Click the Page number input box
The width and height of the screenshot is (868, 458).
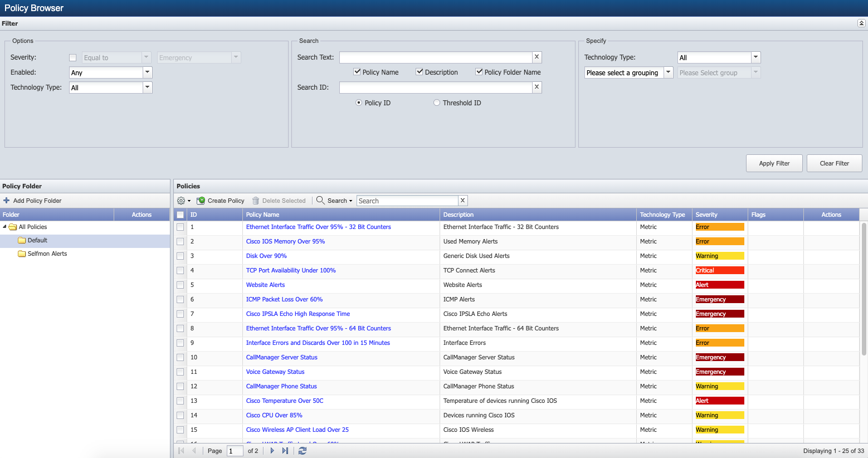click(x=235, y=451)
